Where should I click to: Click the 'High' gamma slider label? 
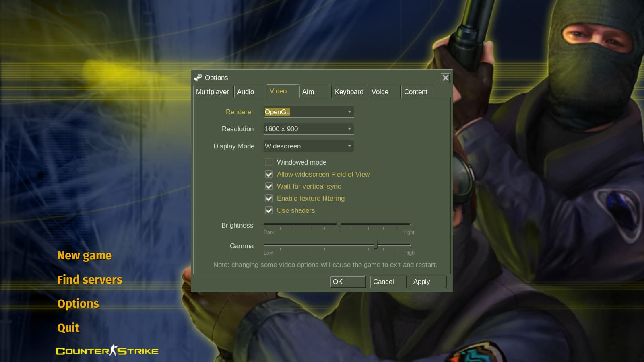pos(409,253)
